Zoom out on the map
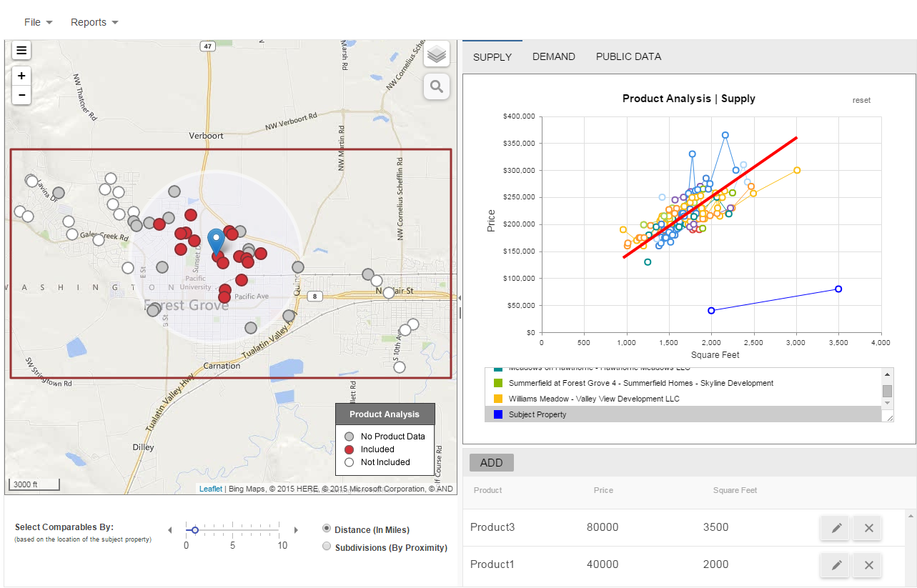This screenshot has width=917, height=588. coord(21,95)
